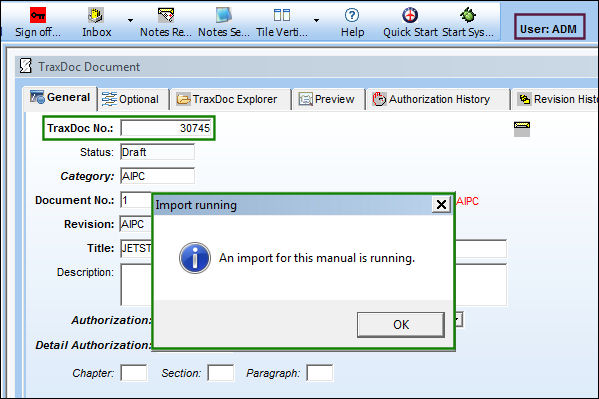Click the Category field showing AIPC
This screenshot has width=599, height=399.
(x=157, y=176)
